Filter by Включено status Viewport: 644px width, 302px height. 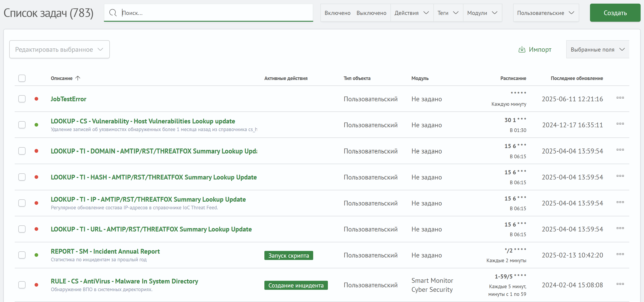tap(337, 13)
